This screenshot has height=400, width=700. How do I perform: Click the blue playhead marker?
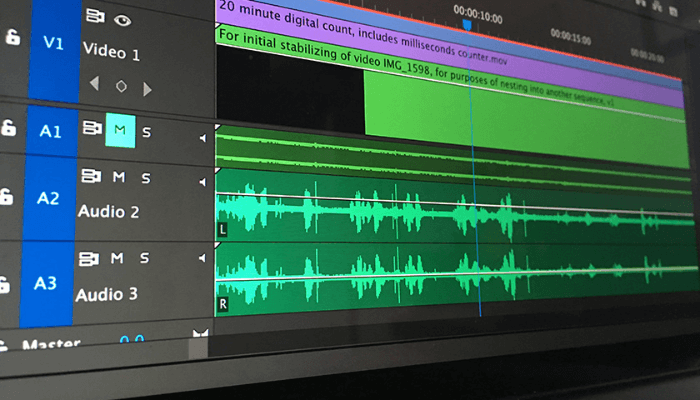467,25
